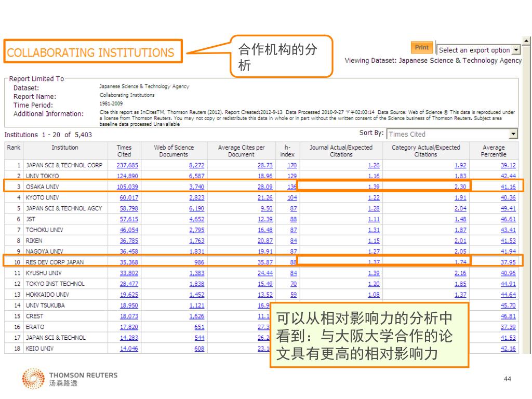The height and width of the screenshot is (399, 532).
Task: Click journal ratio 1.08 for HOKKAIDO UNIV
Action: point(374,295)
